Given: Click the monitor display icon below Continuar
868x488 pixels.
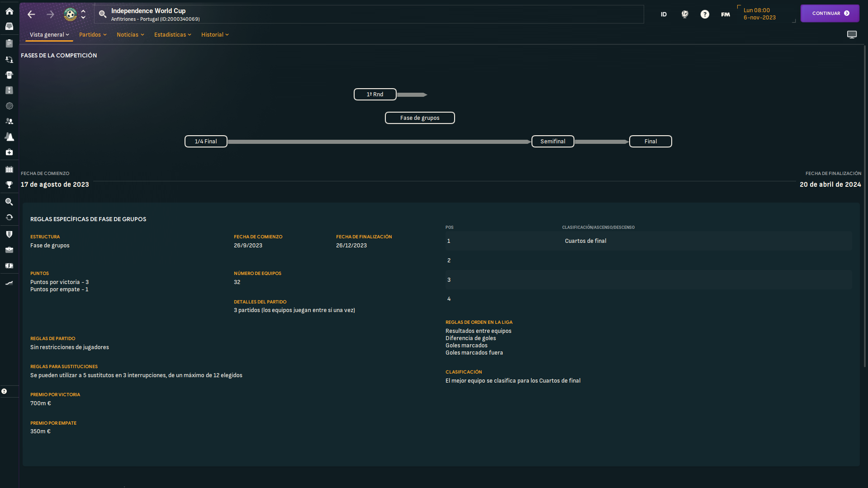Looking at the screenshot, I should click(852, 35).
